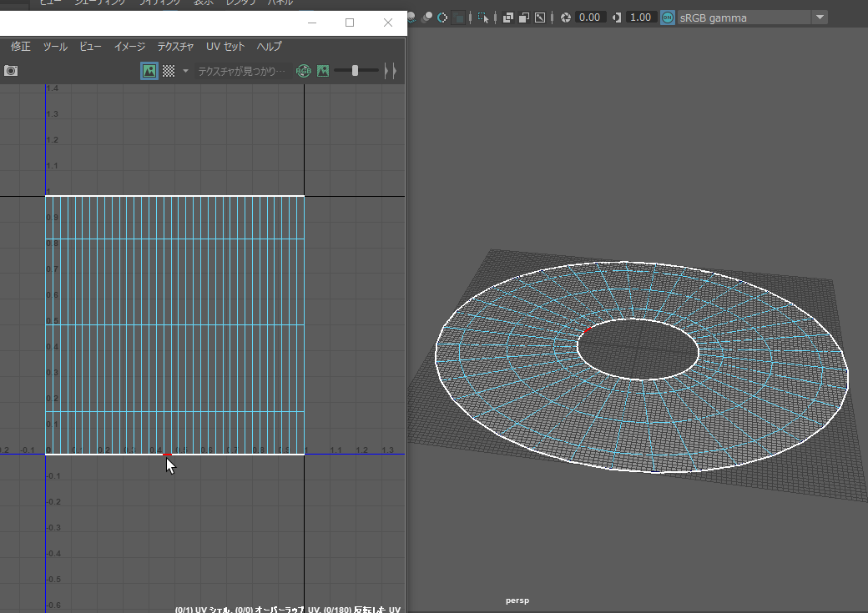Viewport: 868px width, 613px height.
Task: Click the exposure aperture icon
Action: (x=566, y=18)
